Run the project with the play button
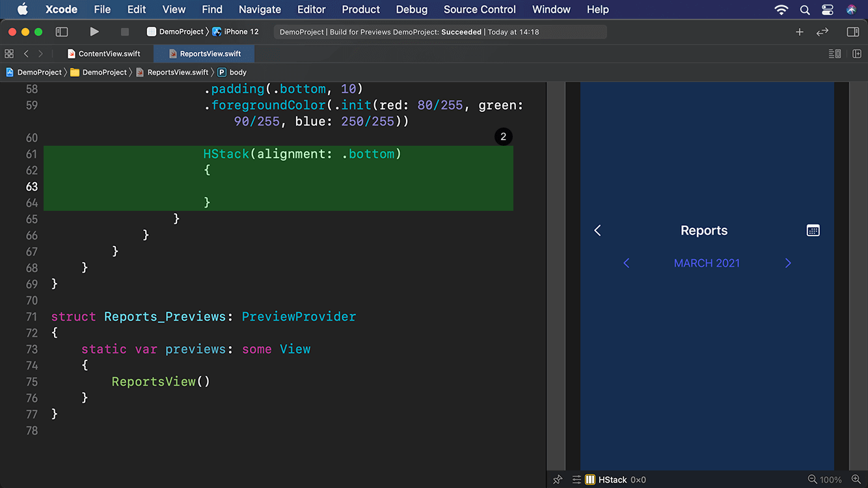This screenshot has width=868, height=488. [94, 31]
